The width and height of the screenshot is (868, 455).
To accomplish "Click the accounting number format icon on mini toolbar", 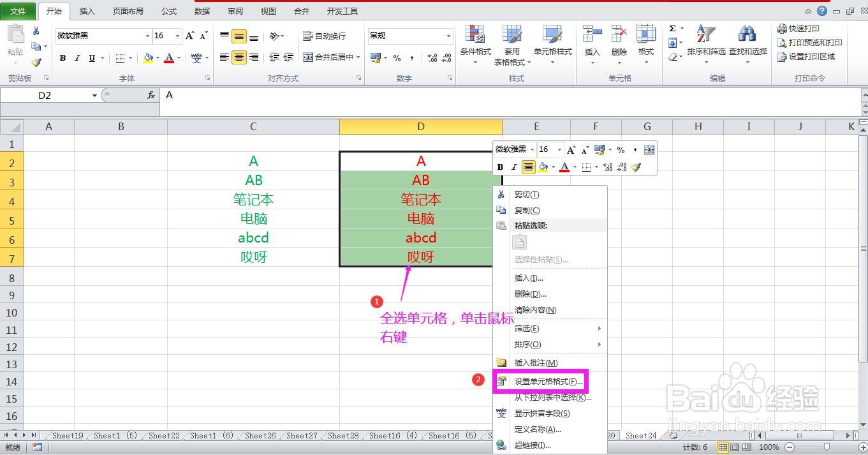I will click(599, 149).
